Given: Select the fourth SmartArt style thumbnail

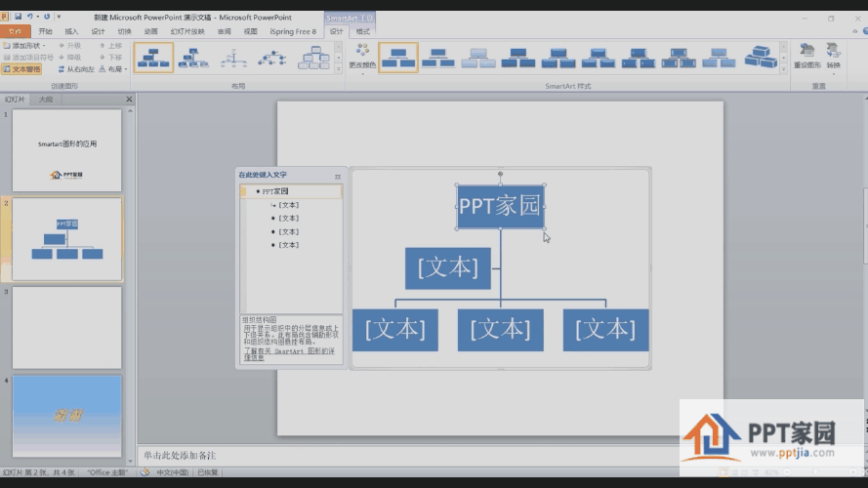Looking at the screenshot, I should [x=518, y=58].
